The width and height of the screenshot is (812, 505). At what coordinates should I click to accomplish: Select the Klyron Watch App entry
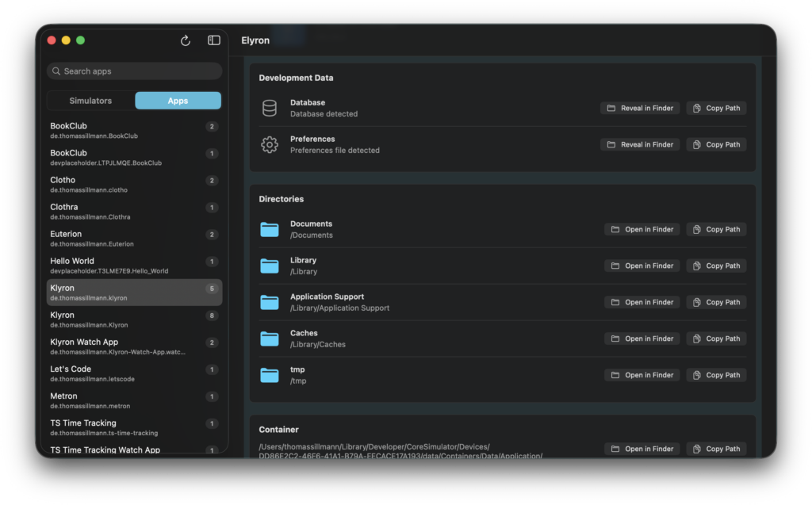(x=134, y=346)
